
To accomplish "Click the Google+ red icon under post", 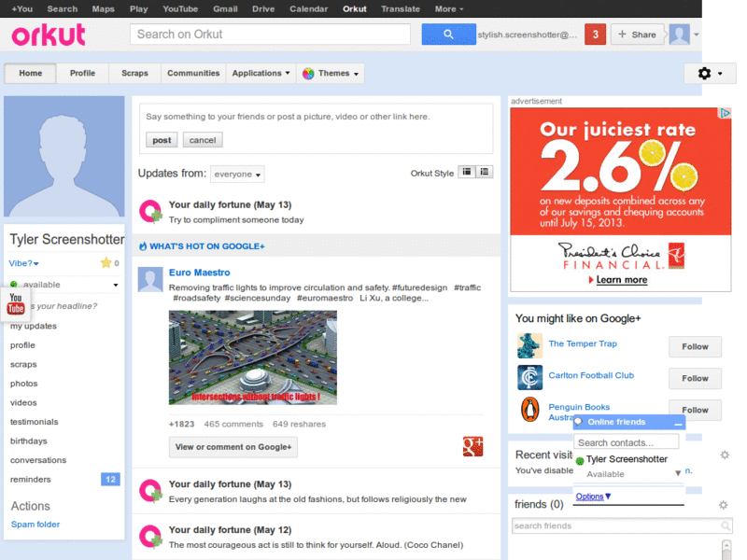I will pyautogui.click(x=472, y=446).
